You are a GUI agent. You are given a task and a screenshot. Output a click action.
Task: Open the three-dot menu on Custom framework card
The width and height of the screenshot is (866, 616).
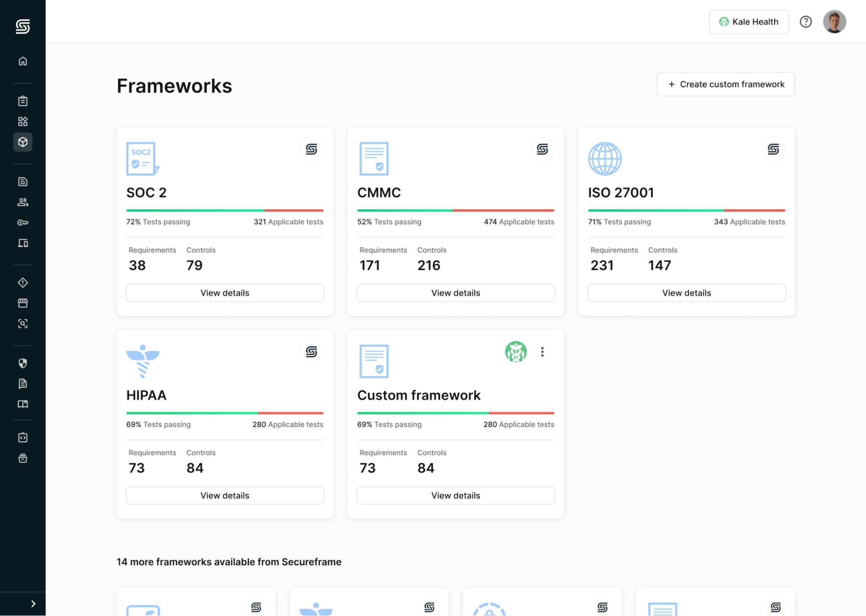[542, 351]
